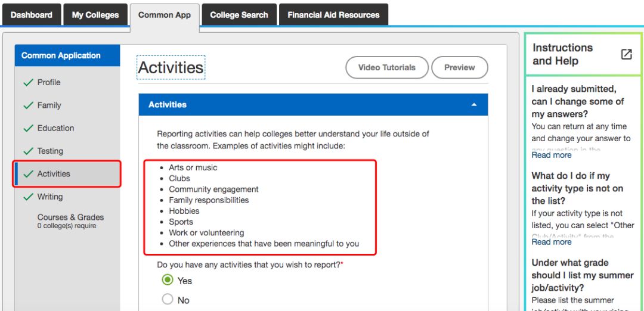Click 'Community engagement' list item

click(213, 189)
